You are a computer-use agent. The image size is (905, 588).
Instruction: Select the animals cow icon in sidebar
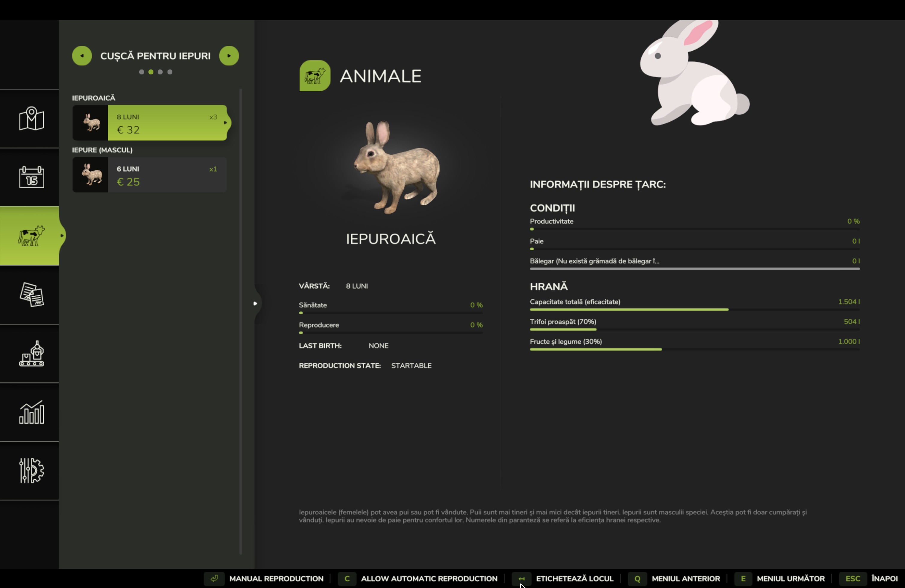coord(31,236)
